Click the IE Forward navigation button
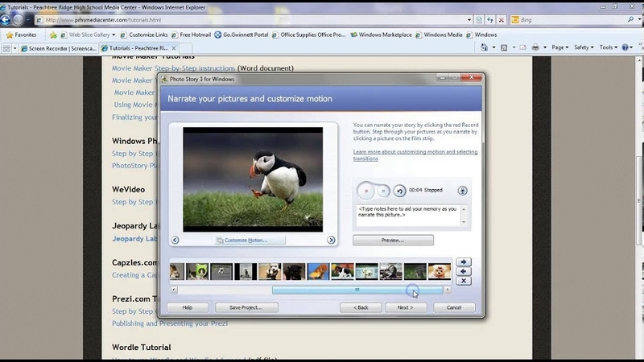 click(x=18, y=19)
